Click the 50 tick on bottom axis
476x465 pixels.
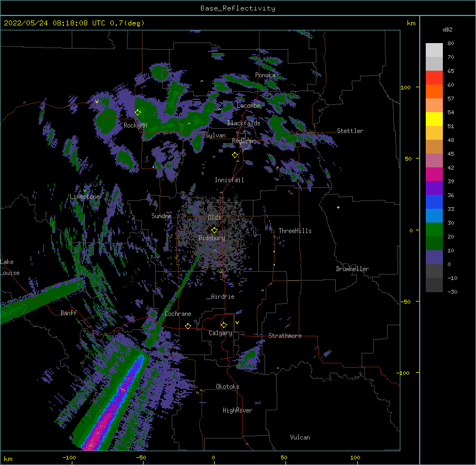click(x=284, y=457)
